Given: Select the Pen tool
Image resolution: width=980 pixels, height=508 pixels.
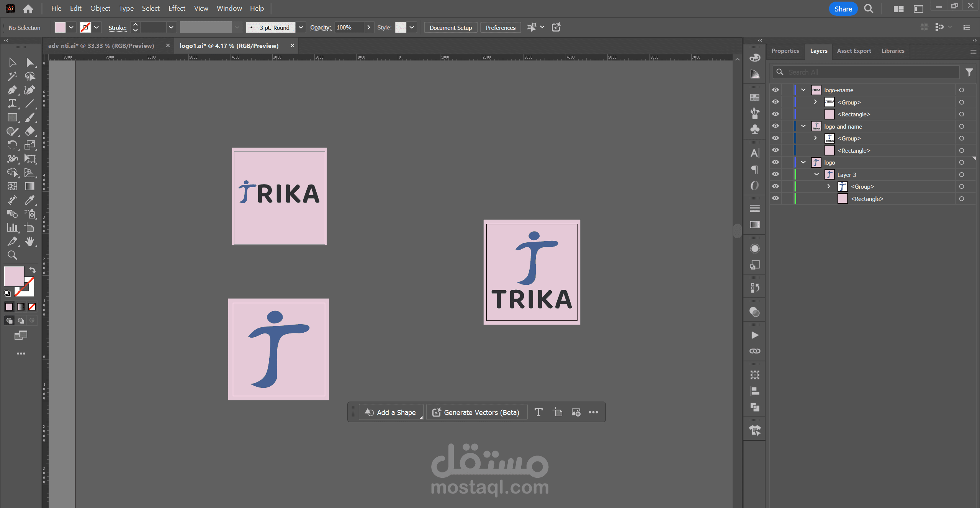Looking at the screenshot, I should (12, 90).
